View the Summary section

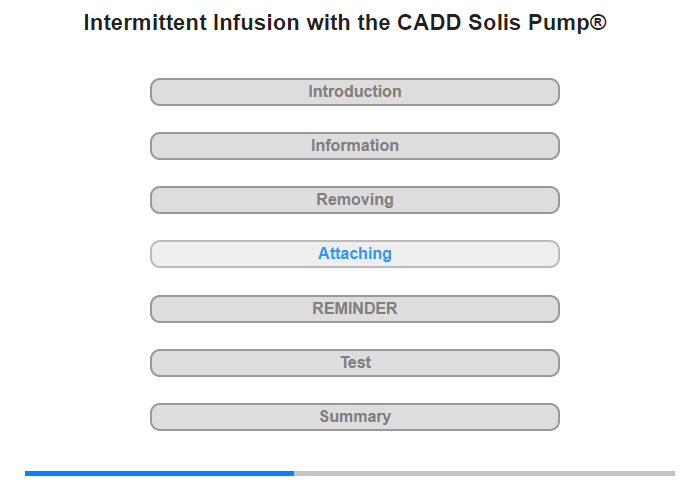tap(354, 417)
